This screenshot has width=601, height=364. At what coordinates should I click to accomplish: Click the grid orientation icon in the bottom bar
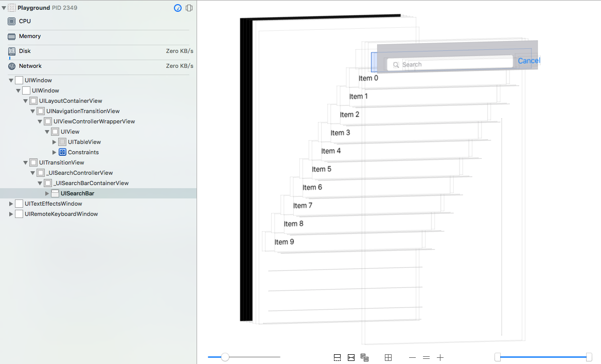tap(388, 357)
